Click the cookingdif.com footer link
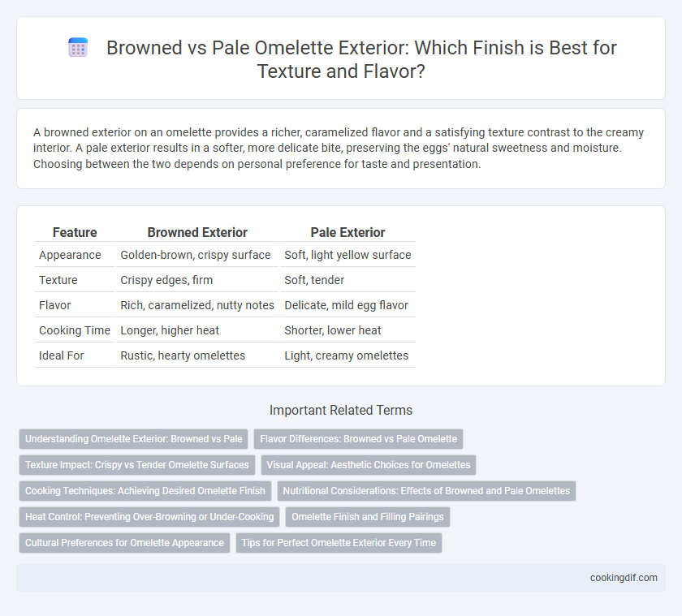This screenshot has height=616, width=682. click(624, 578)
